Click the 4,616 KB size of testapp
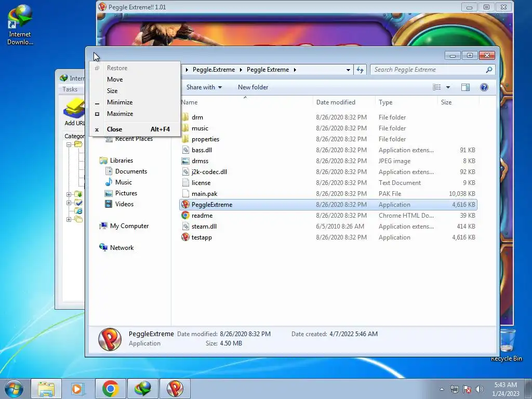Screen dimensions: 532x399 [x=463, y=237]
